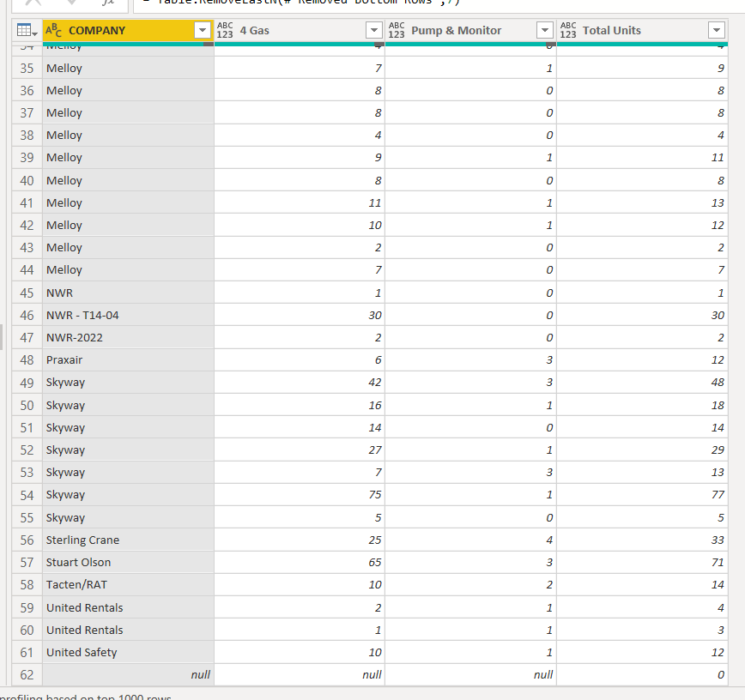Open the Pump & Monitor filter dropdown

[545, 30]
